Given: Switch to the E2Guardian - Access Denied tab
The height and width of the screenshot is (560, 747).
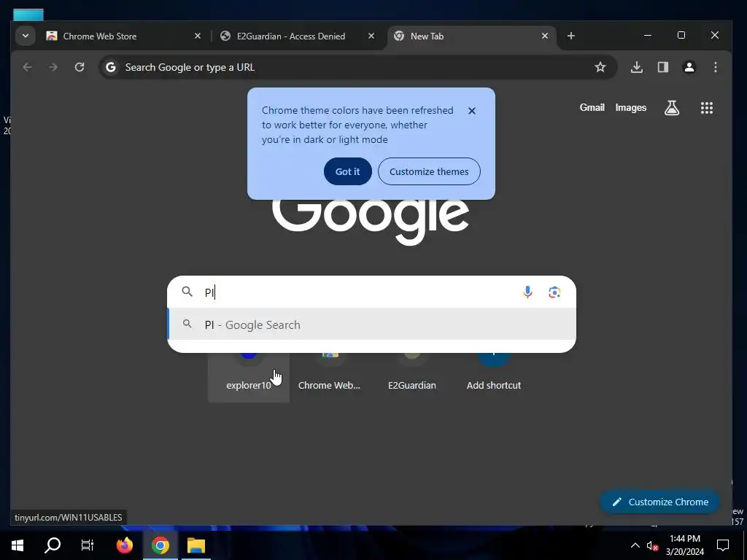Looking at the screenshot, I should click(298, 36).
